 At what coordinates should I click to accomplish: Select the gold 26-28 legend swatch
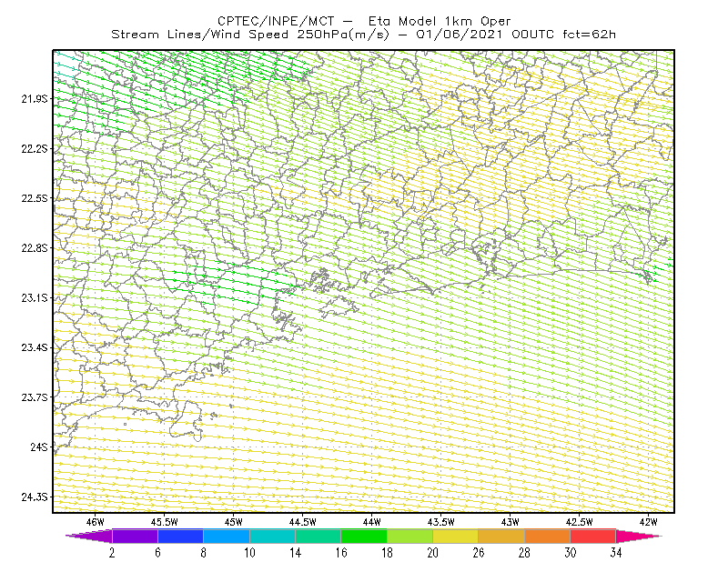pos(501,536)
